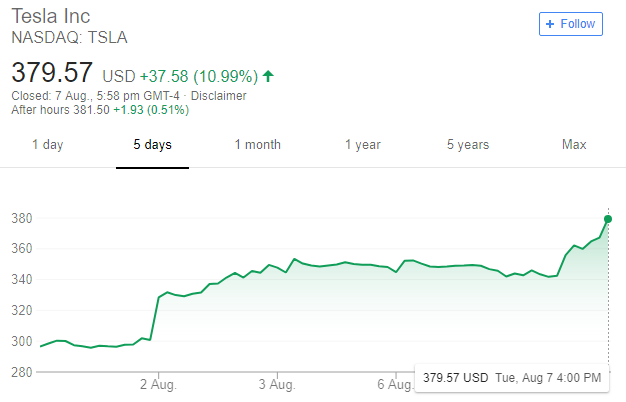Click the NASDAQ: TSLA ticker text
The width and height of the screenshot is (626, 402).
pos(69,38)
